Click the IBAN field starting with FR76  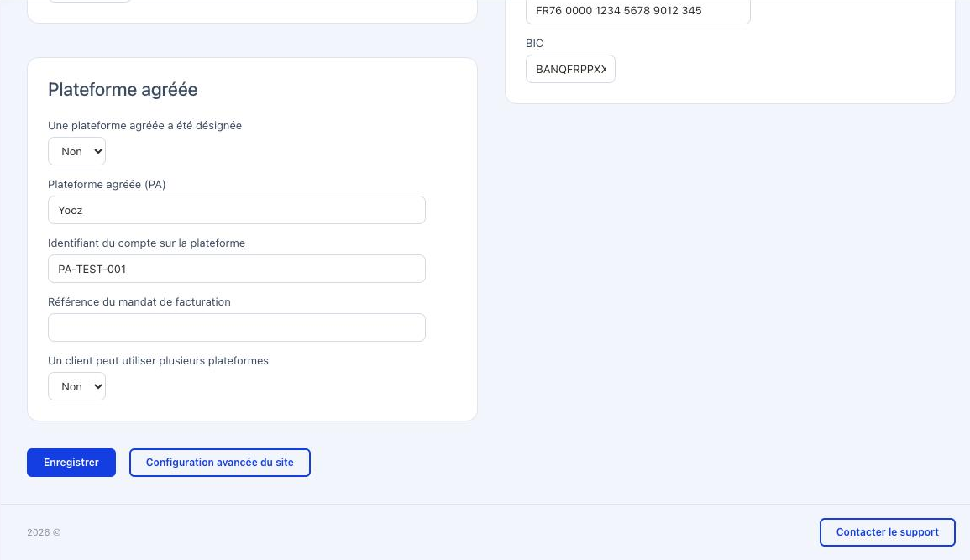(637, 11)
